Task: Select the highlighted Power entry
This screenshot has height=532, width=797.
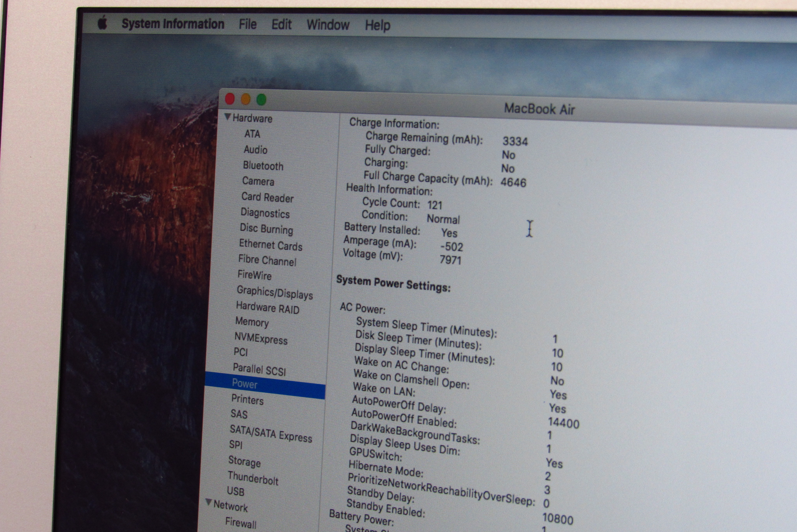Action: (245, 384)
